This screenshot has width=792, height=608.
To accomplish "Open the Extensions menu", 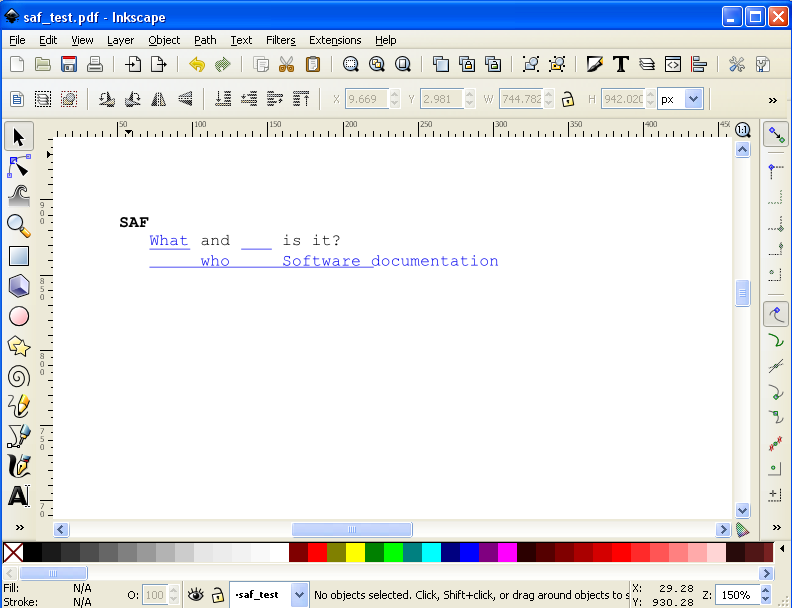I will click(x=335, y=40).
